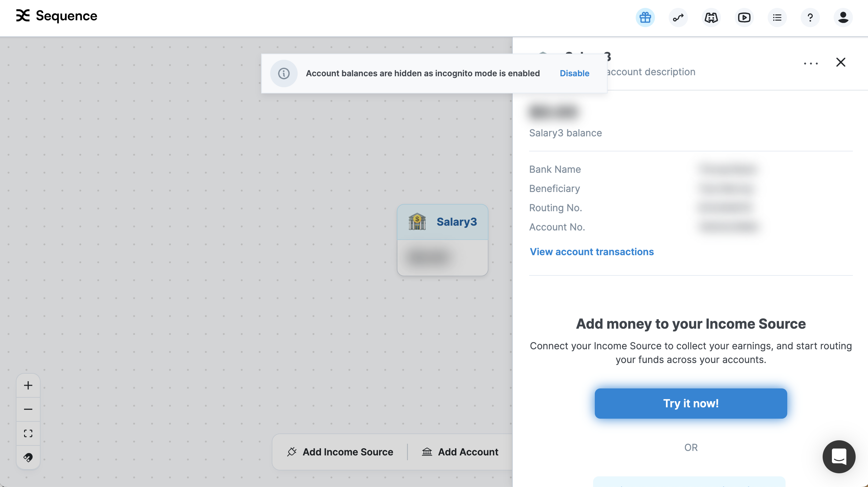Click the rocket icon under zoom controls
This screenshot has height=487, width=868.
28,457
